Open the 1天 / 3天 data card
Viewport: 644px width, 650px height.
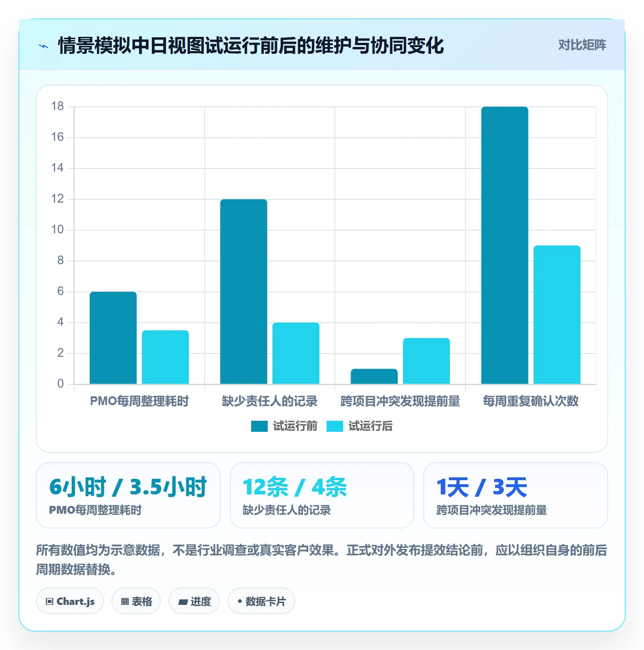[516, 495]
